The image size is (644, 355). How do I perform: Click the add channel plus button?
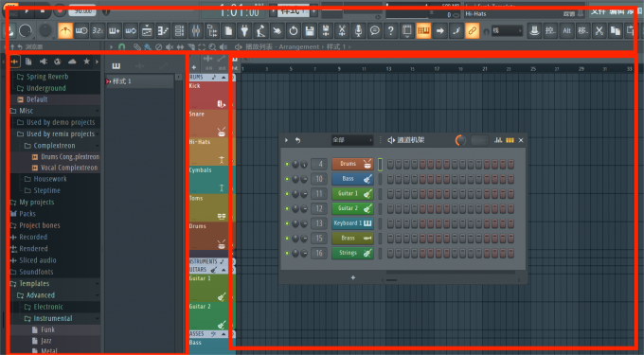[353, 277]
